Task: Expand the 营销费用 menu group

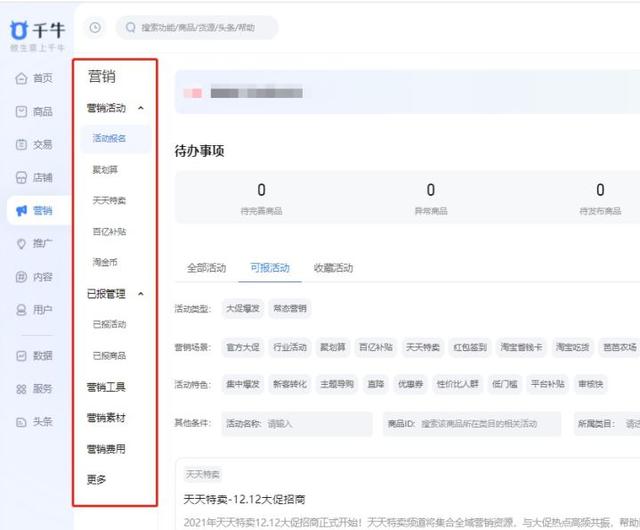Action: click(106, 449)
